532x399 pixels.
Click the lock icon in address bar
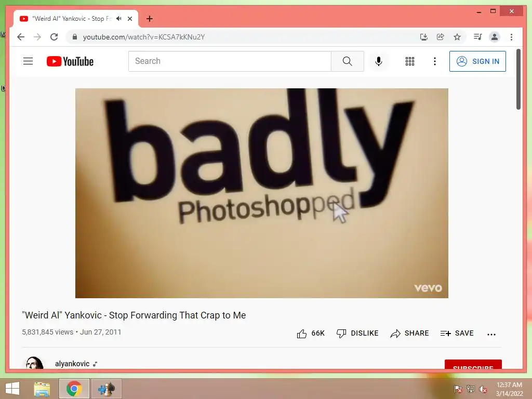pos(75,37)
